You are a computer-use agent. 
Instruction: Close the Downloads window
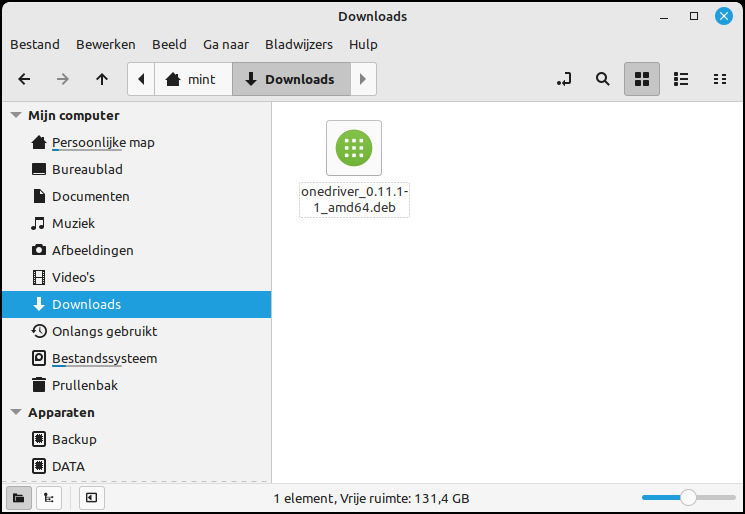(724, 17)
